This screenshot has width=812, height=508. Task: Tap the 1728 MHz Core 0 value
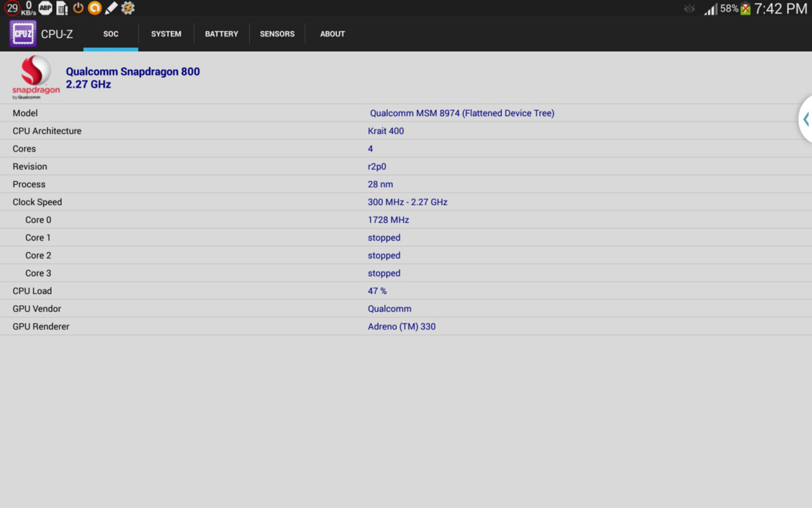[x=388, y=220]
